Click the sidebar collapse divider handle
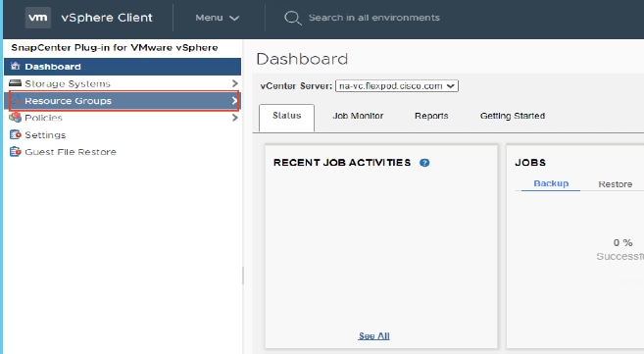This screenshot has width=644, height=354. click(x=243, y=276)
